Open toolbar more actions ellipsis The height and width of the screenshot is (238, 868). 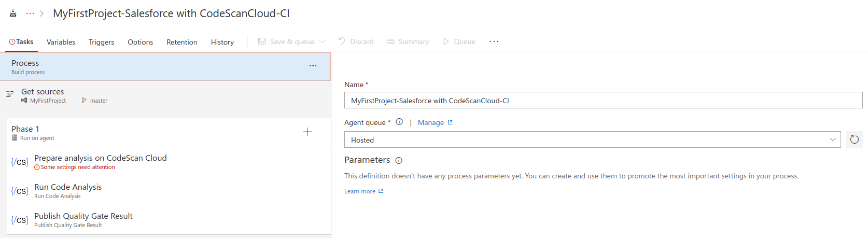coord(494,41)
